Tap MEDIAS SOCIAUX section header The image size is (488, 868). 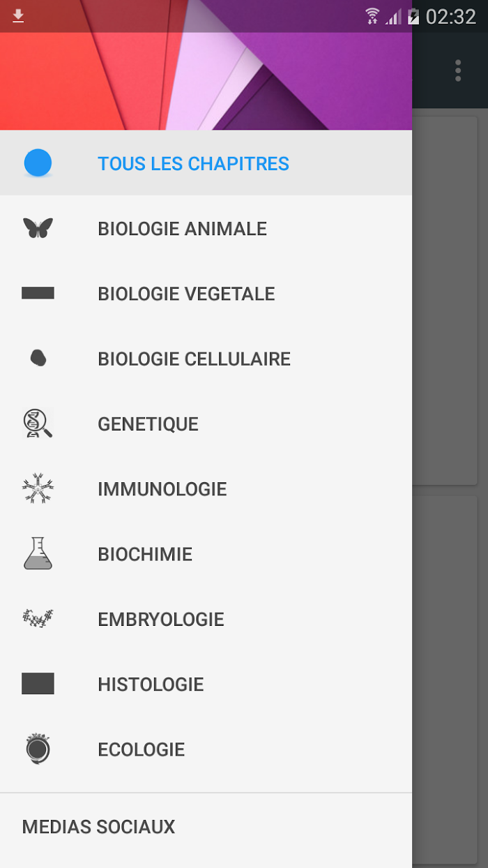[98, 827]
